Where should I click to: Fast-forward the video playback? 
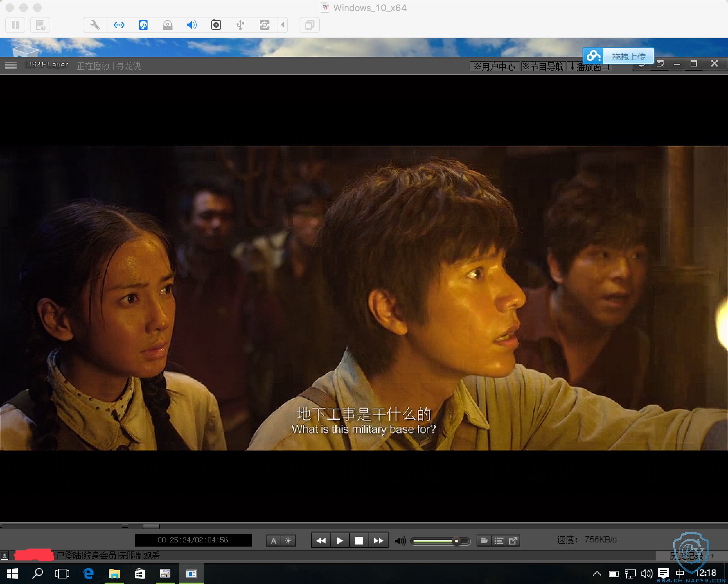click(x=379, y=540)
